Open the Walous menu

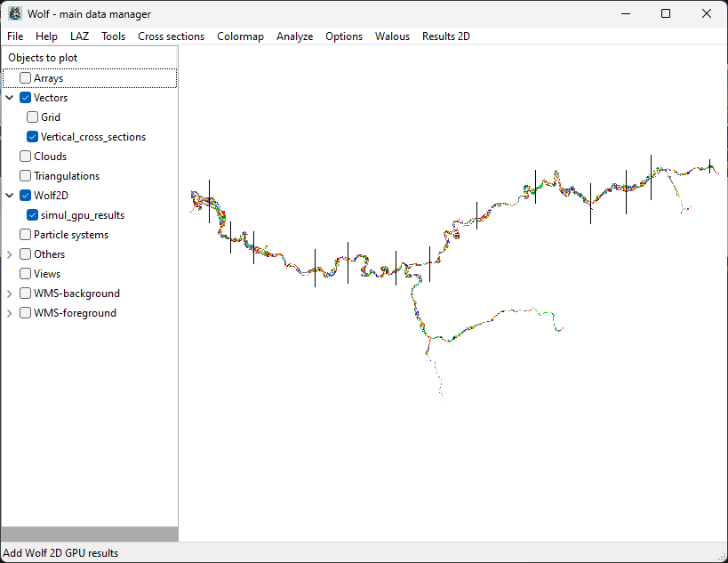pos(392,36)
